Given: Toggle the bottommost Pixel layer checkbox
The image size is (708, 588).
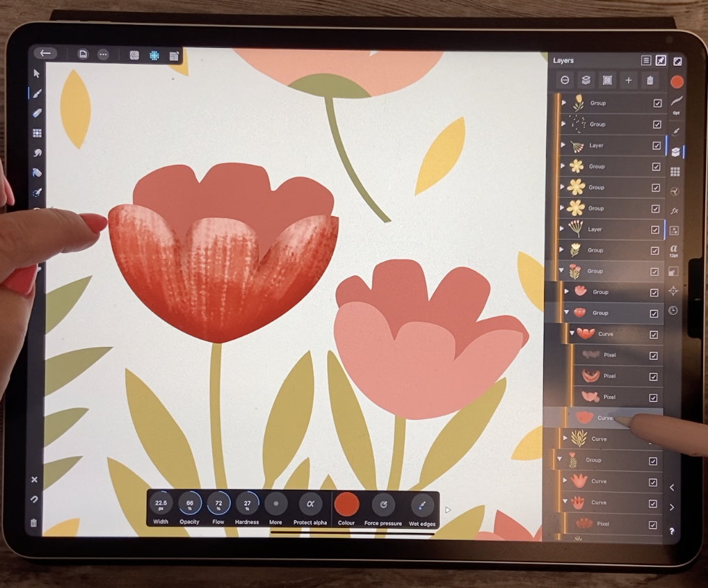Looking at the screenshot, I should (652, 525).
